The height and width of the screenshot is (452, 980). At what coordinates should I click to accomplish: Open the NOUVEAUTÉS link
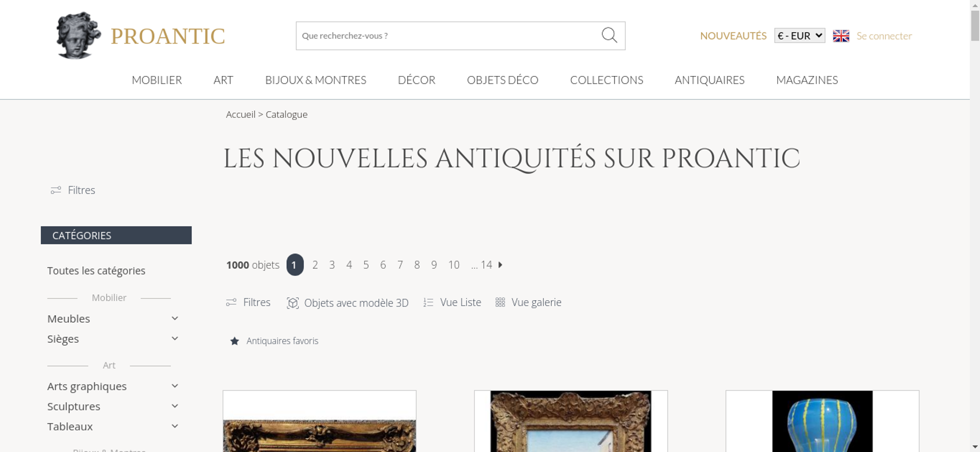tap(733, 36)
